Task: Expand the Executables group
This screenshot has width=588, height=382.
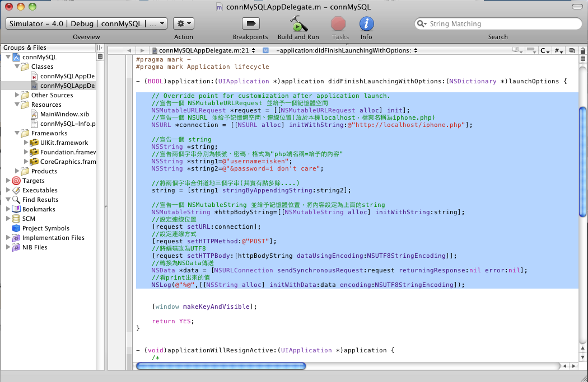Action: pos(8,190)
